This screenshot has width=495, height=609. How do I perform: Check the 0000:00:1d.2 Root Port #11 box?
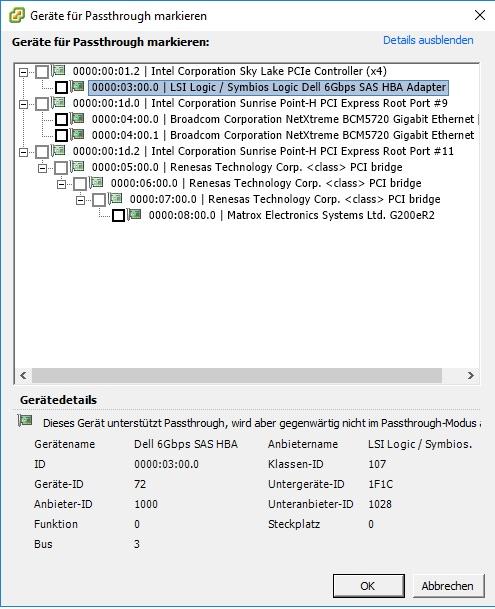click(42, 151)
